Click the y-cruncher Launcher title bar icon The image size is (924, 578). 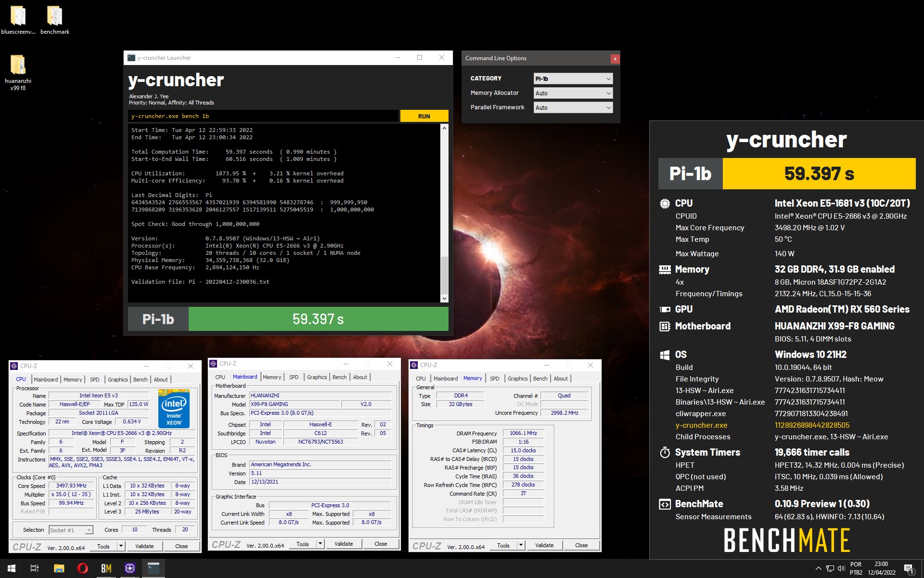click(x=131, y=58)
